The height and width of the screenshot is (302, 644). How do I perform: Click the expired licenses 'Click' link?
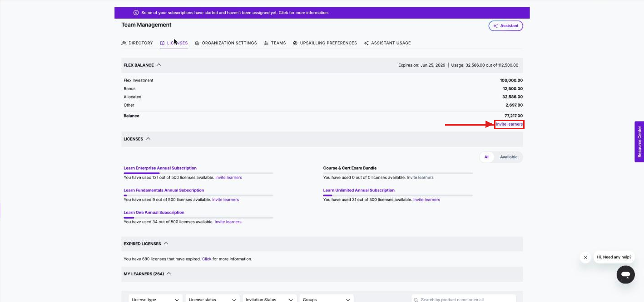(x=207, y=259)
